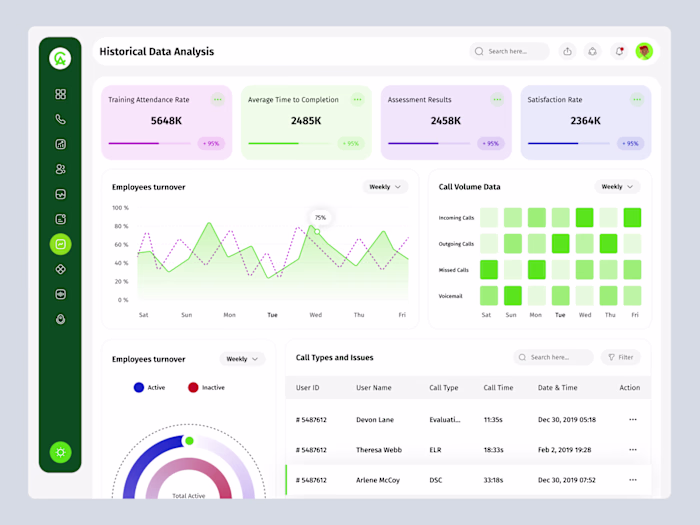Click the Dec 30, 2019 05:18 date cell
700x525 pixels.
(x=567, y=420)
